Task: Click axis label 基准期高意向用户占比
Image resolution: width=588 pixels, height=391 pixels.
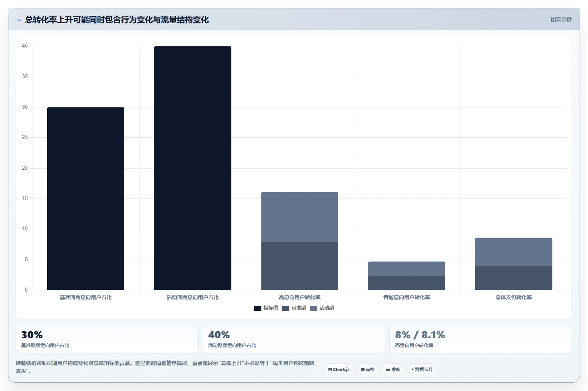Action: click(86, 297)
